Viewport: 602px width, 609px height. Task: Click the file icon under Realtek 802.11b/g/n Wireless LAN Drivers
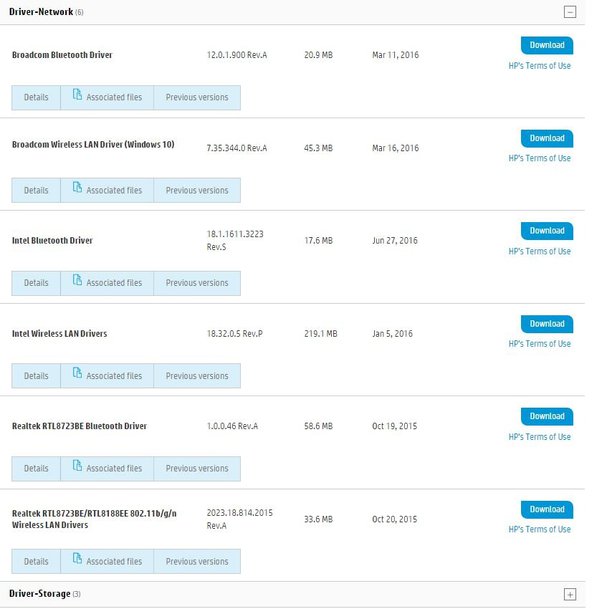tap(76, 561)
